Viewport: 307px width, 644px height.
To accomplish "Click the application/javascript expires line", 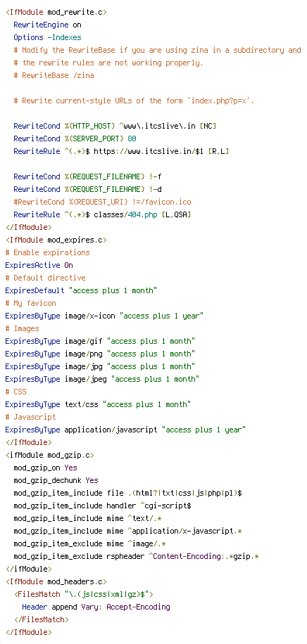I will [x=126, y=430].
